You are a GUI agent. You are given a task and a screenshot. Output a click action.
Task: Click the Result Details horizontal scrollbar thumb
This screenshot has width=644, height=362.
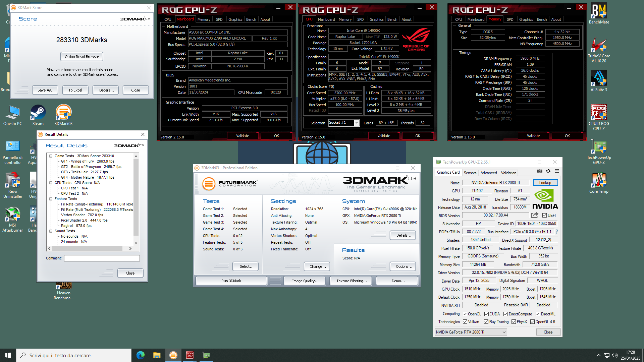click(87, 249)
